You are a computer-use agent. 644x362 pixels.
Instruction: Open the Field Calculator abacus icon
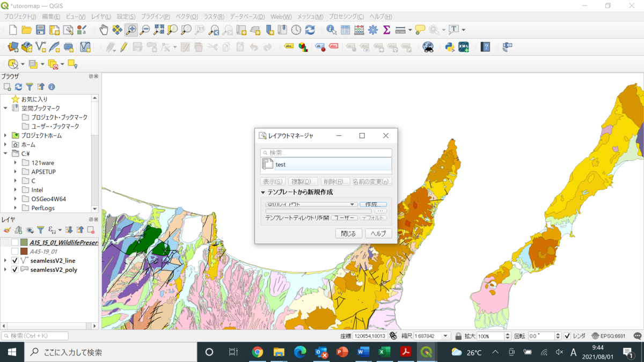coord(359,30)
